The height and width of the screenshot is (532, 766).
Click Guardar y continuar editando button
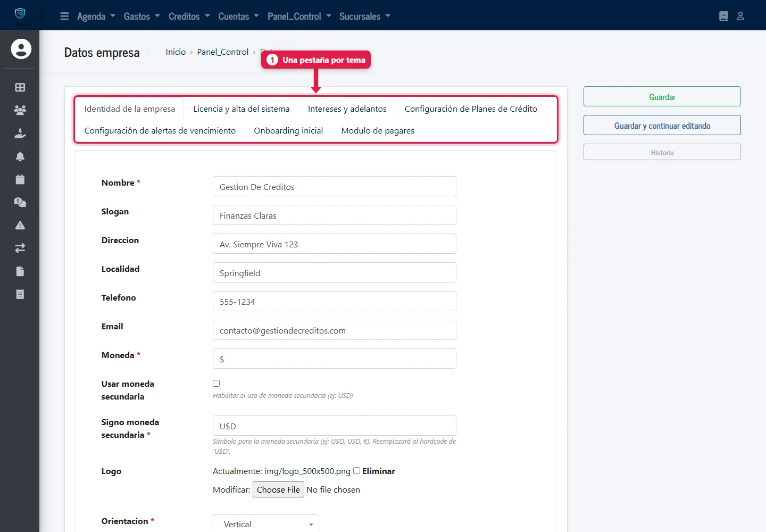coord(662,125)
